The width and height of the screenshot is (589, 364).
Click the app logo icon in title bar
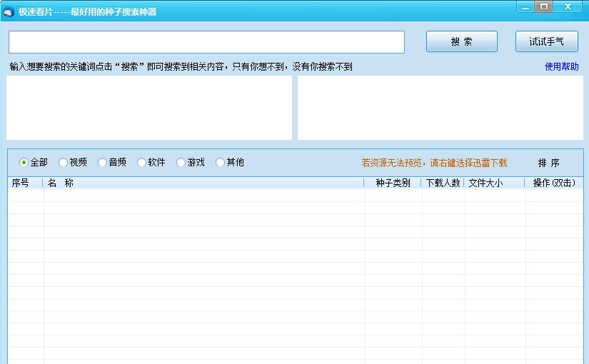(9, 12)
